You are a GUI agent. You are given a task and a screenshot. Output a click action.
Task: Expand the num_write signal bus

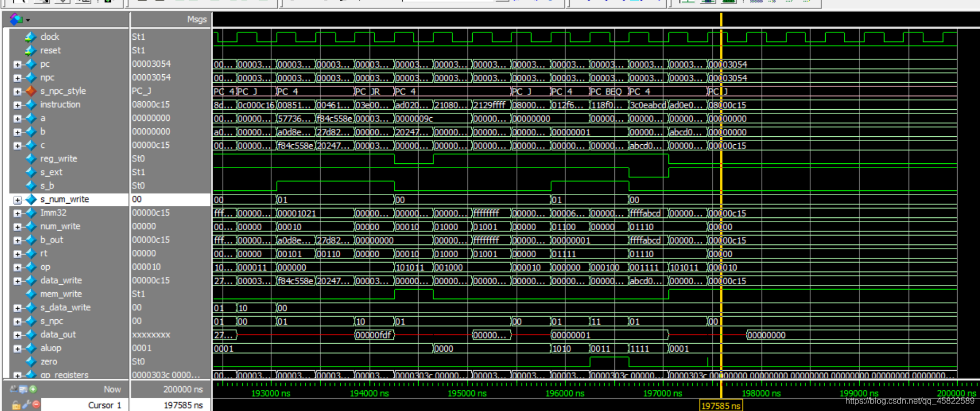coord(17,227)
